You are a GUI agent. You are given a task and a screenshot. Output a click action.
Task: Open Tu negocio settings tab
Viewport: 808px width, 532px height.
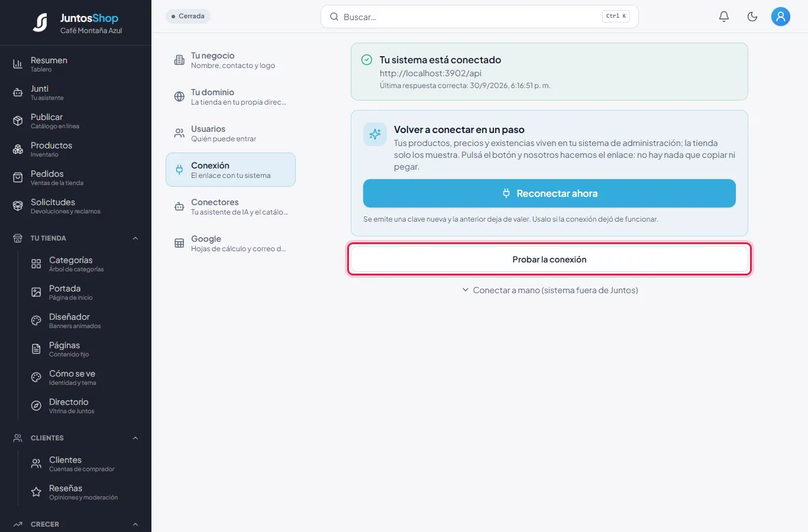click(231, 60)
